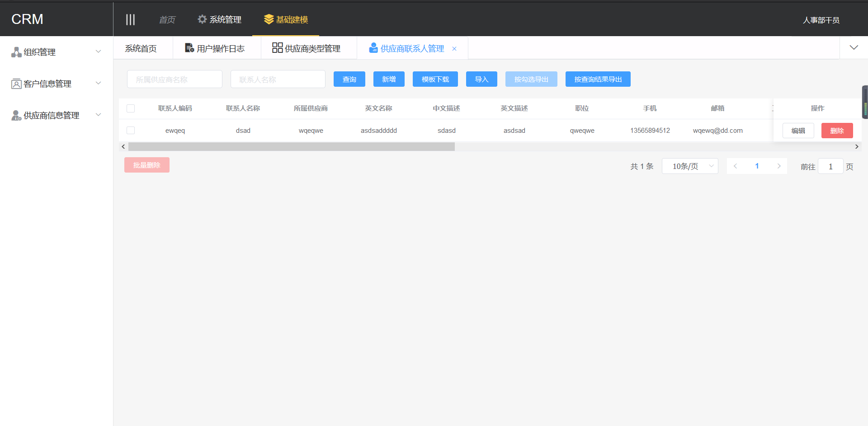Check the row checkbox for ewqeq
The width and height of the screenshot is (868, 426).
click(x=131, y=131)
